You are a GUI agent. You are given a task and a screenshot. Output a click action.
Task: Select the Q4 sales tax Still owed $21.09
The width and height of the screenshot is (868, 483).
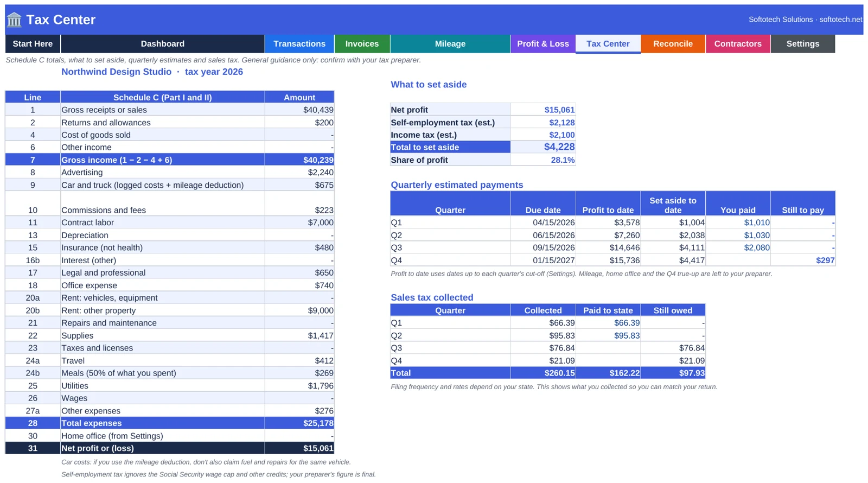[x=673, y=361]
